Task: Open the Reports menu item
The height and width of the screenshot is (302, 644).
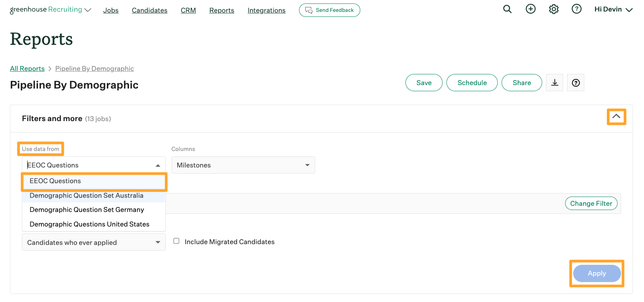Action: coord(222,10)
